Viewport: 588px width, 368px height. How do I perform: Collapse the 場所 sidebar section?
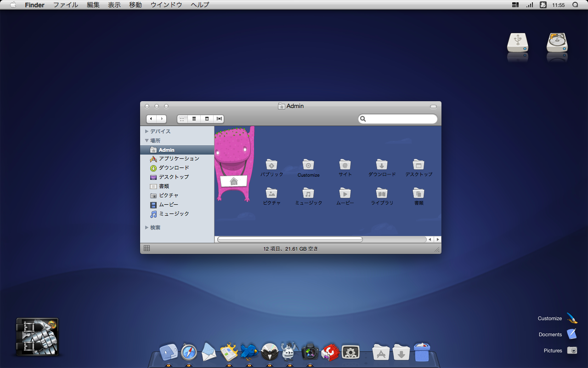(147, 141)
